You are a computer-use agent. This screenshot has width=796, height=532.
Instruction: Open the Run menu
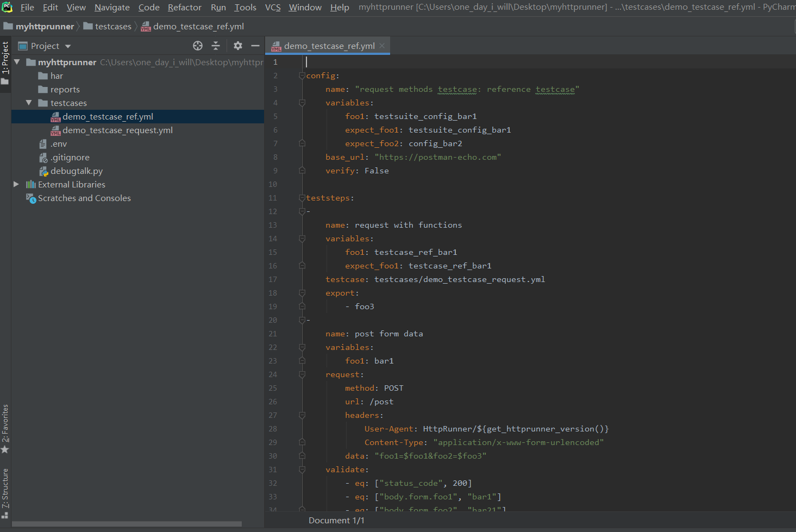[218, 7]
